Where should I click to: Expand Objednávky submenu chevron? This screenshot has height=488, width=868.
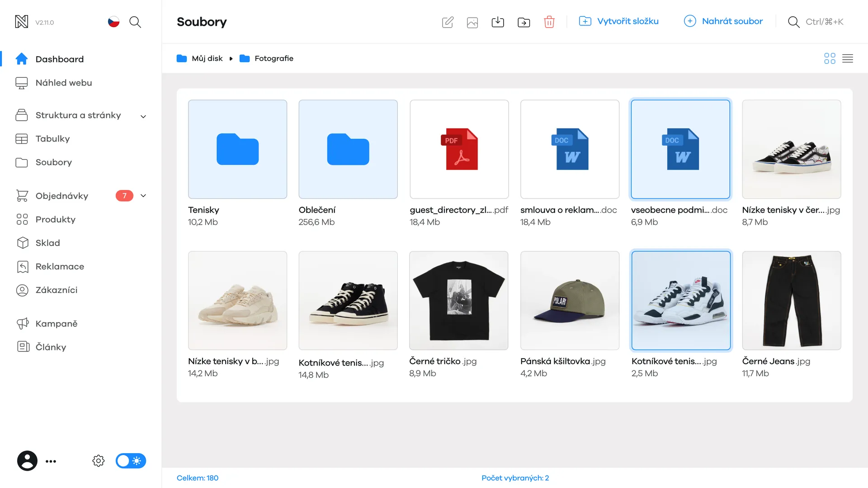tap(143, 196)
